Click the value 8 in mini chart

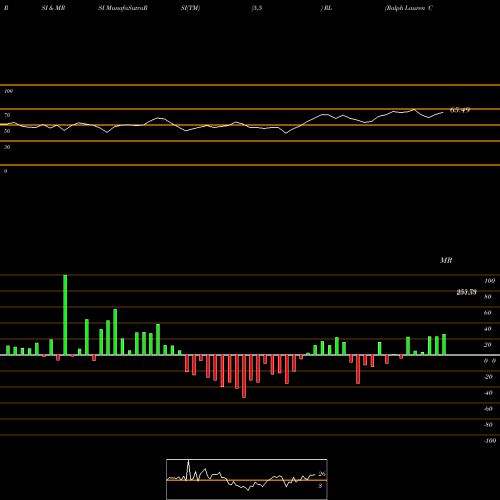coord(320,486)
